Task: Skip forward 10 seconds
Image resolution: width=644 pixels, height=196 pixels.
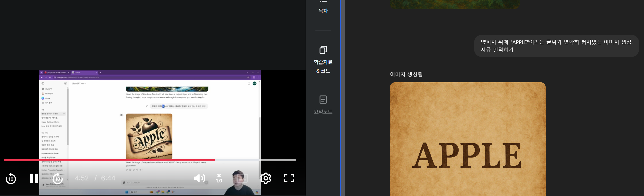Action: (x=57, y=178)
